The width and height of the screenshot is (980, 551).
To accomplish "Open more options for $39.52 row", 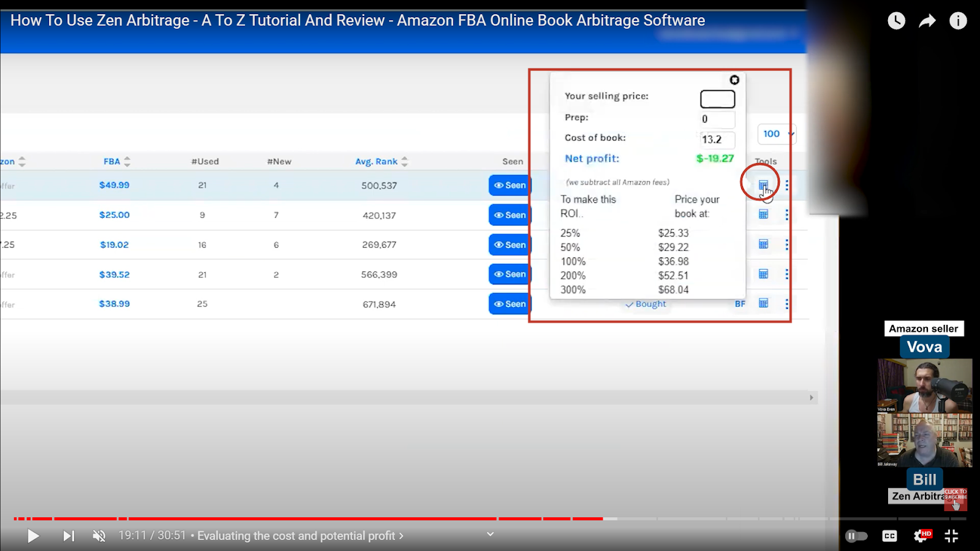I will click(x=787, y=274).
